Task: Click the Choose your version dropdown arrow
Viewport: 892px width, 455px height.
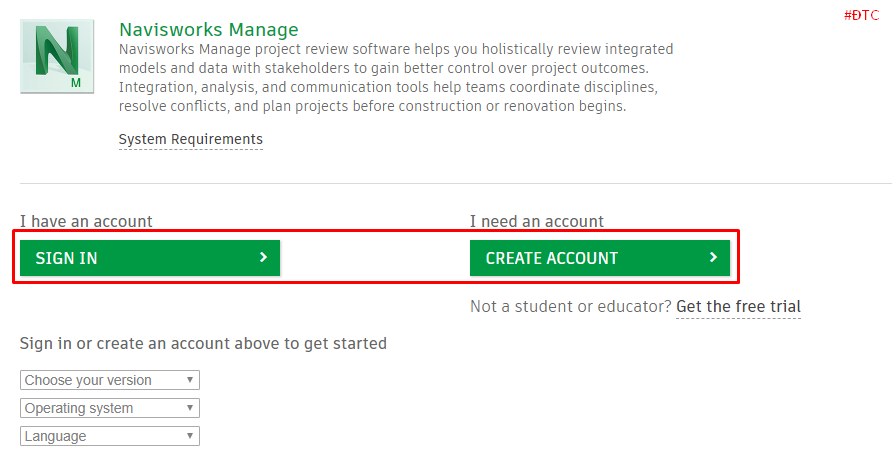Action: click(x=189, y=380)
